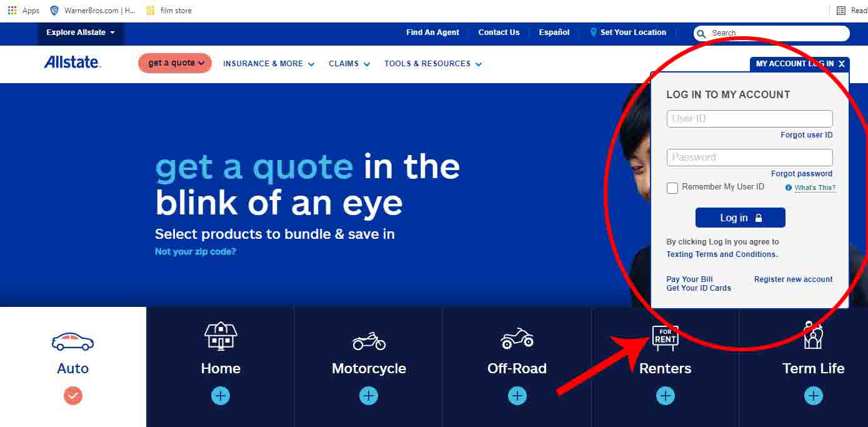Click Get Your ID Cards link
This screenshot has width=868, height=427.
pyautogui.click(x=699, y=288)
